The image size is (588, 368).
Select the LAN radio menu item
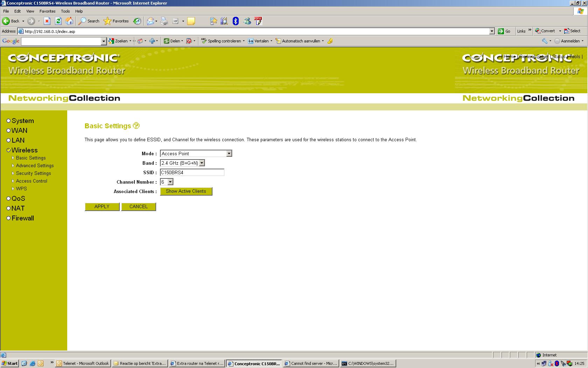pos(8,140)
